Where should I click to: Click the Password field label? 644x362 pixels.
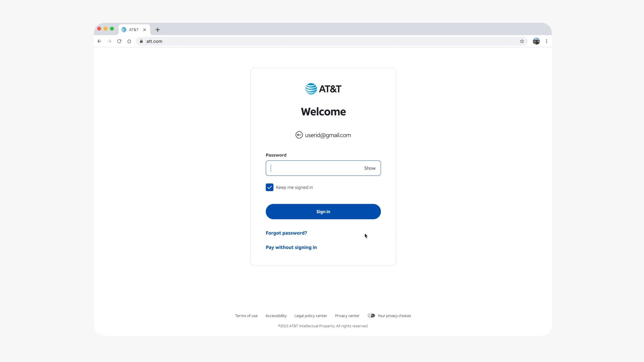[x=276, y=155]
